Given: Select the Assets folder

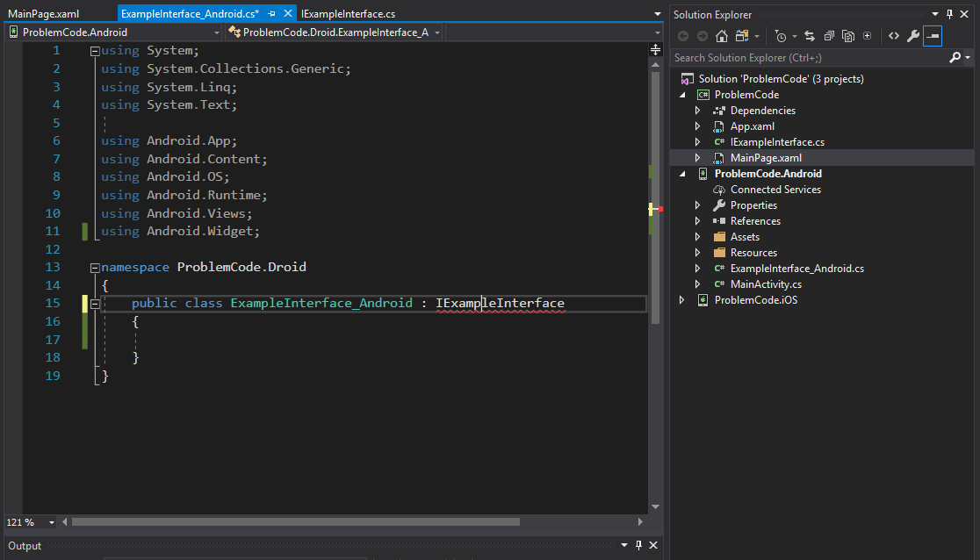Looking at the screenshot, I should (x=745, y=237).
